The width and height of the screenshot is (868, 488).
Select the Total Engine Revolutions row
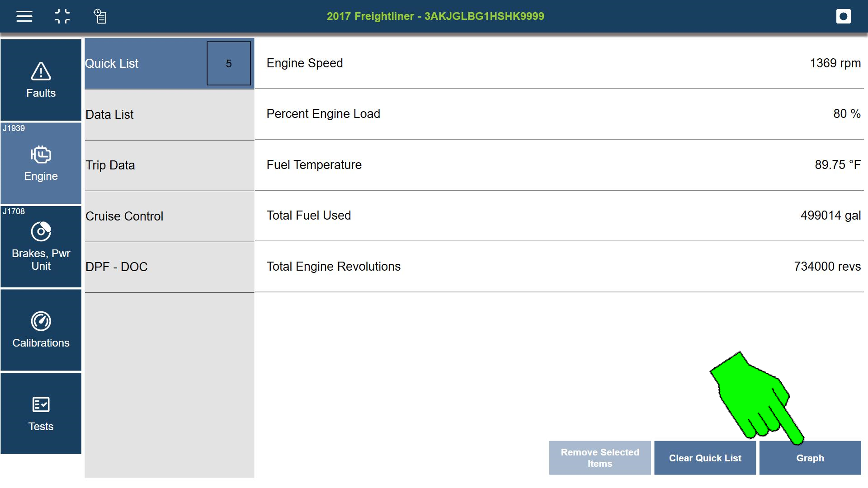point(559,267)
